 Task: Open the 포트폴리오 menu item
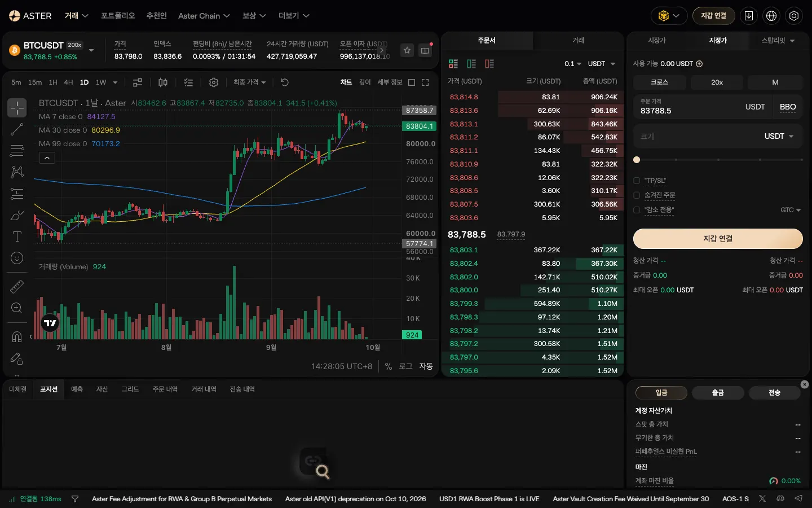coord(118,16)
